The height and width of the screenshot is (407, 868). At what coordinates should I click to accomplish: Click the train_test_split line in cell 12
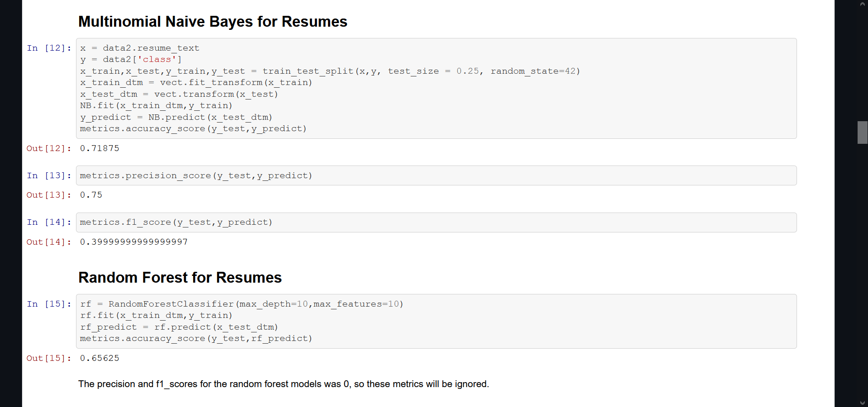pyautogui.click(x=330, y=71)
